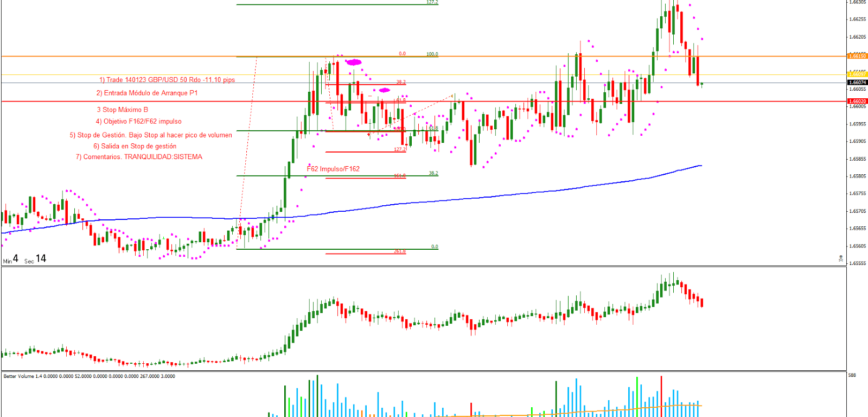Screen dimensions: 868x417
Task: Click the orange 1.66150 price tag
Action: point(857,56)
